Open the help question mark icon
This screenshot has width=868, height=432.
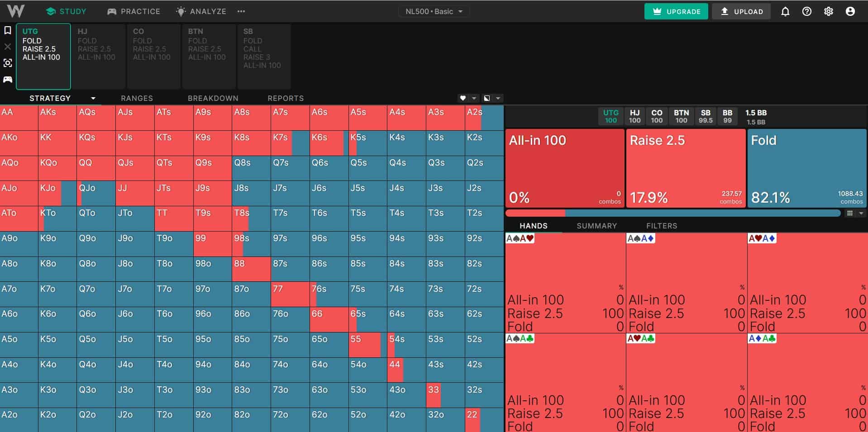pyautogui.click(x=807, y=12)
